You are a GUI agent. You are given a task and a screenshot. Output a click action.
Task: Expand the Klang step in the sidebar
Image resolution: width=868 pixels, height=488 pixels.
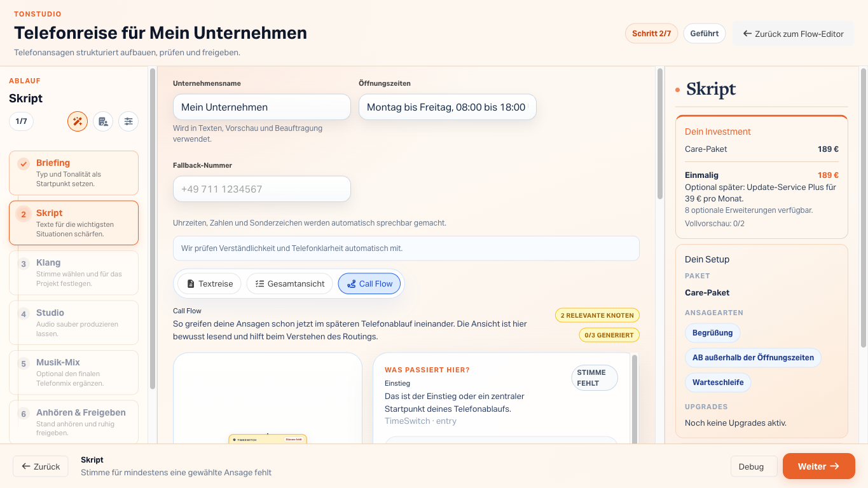(72, 273)
